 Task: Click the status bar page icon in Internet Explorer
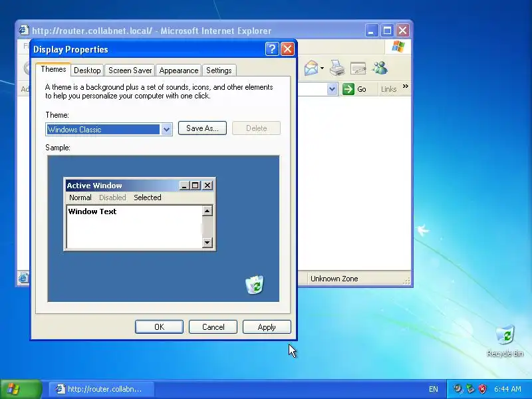tap(23, 279)
